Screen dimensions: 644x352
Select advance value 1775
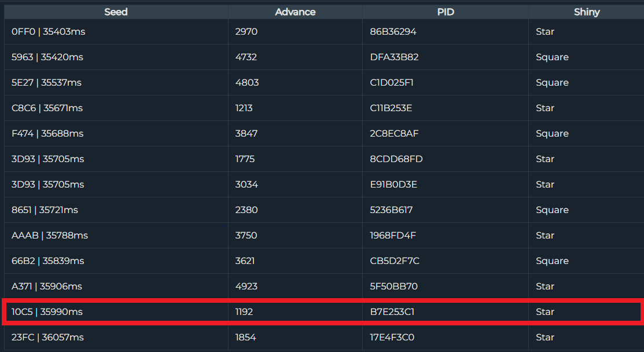(x=245, y=159)
